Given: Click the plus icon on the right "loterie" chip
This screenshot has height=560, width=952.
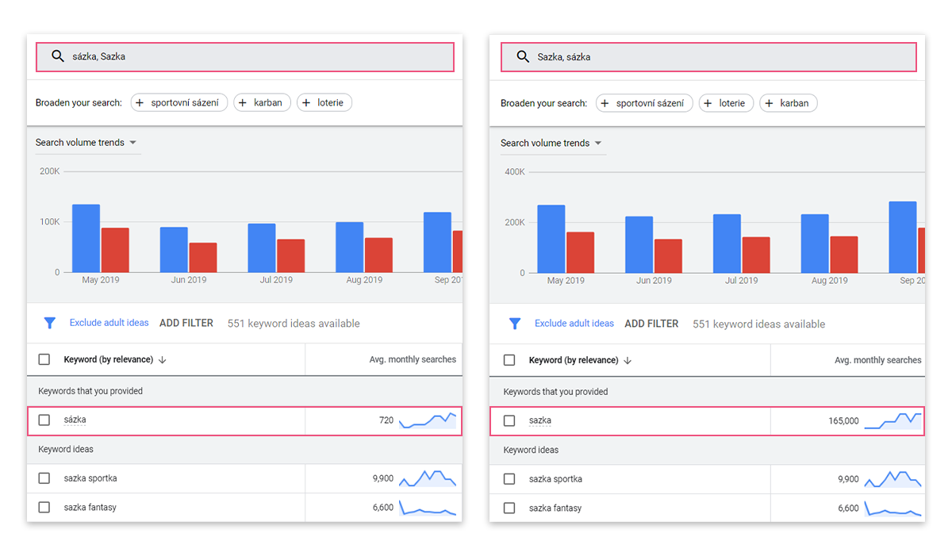Looking at the screenshot, I should point(708,103).
